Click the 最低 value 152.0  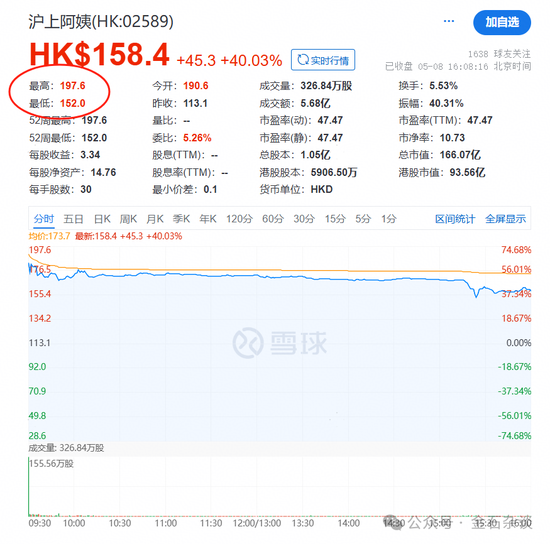tap(73, 103)
